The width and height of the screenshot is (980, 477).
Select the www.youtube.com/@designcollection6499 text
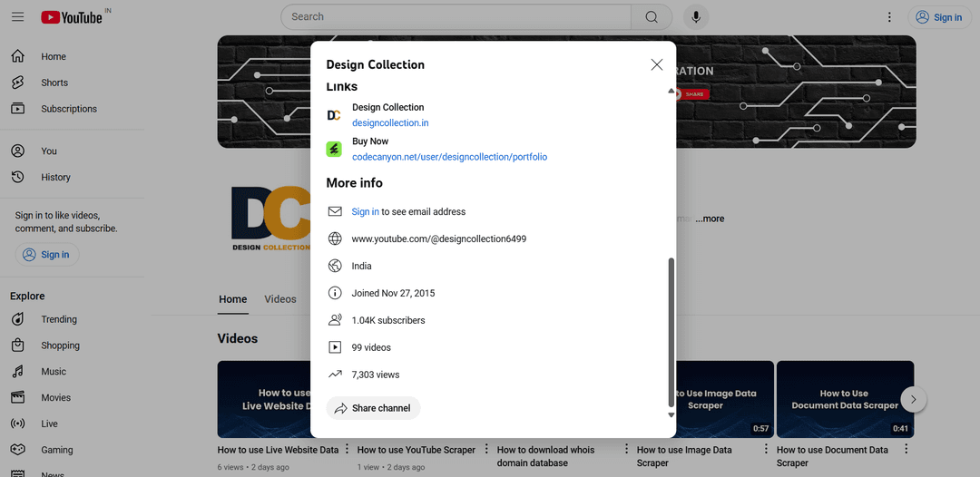[439, 238]
